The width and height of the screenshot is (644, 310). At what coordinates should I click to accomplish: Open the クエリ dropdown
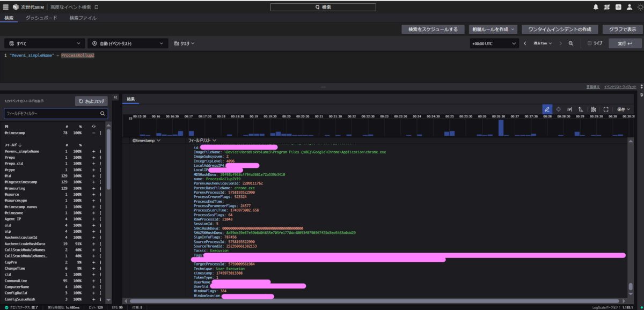(184, 43)
